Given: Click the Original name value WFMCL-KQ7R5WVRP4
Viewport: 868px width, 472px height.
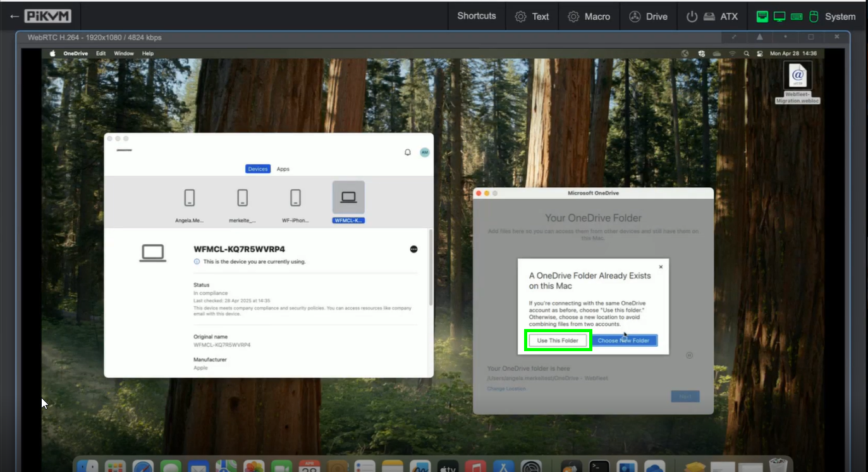Looking at the screenshot, I should point(222,345).
